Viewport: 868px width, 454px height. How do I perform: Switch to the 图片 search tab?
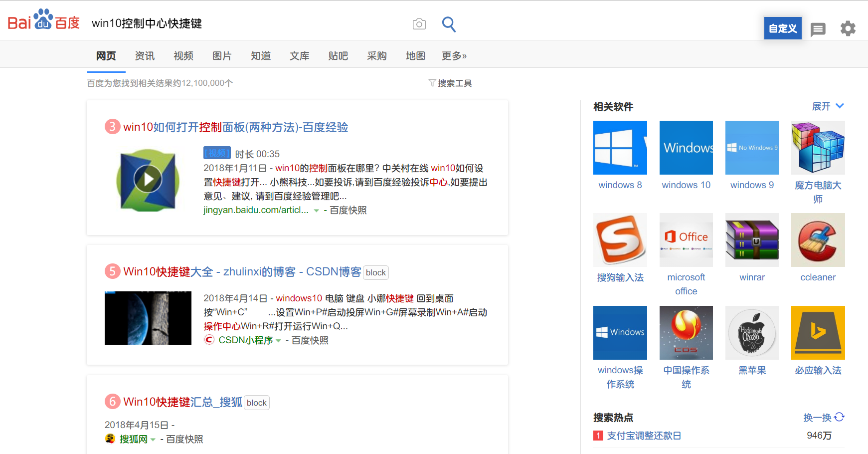pyautogui.click(x=222, y=56)
